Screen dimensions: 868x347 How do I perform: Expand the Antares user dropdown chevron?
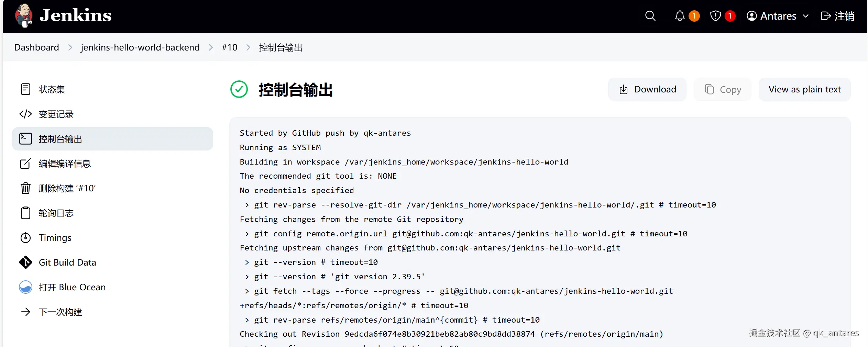click(805, 16)
